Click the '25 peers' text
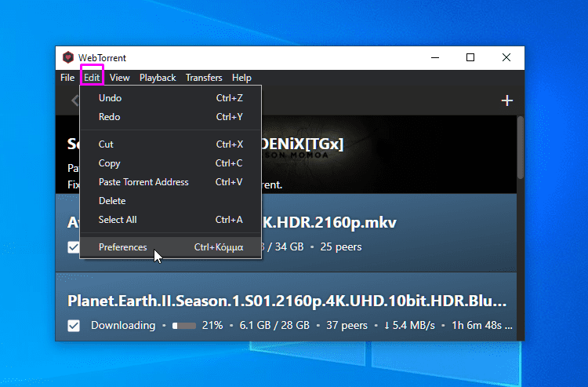 pos(341,247)
